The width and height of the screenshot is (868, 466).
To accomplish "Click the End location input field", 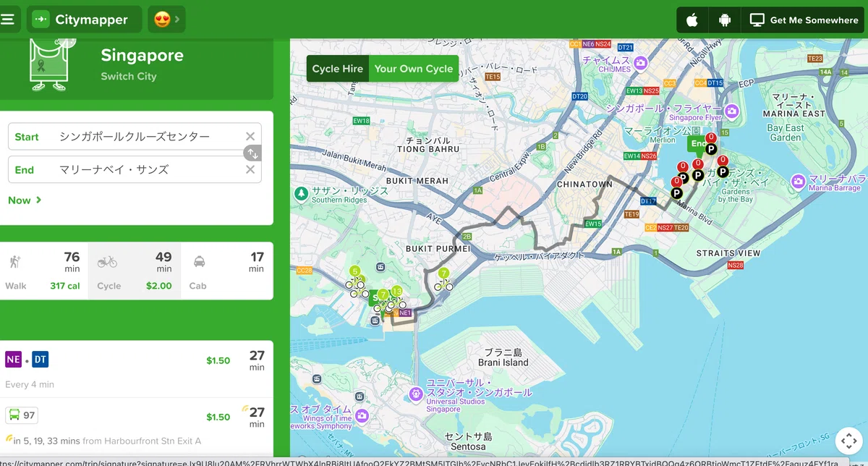I will click(x=135, y=169).
